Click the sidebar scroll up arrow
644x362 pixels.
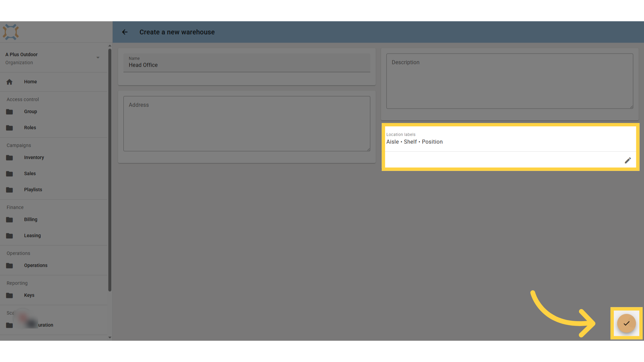[110, 46]
